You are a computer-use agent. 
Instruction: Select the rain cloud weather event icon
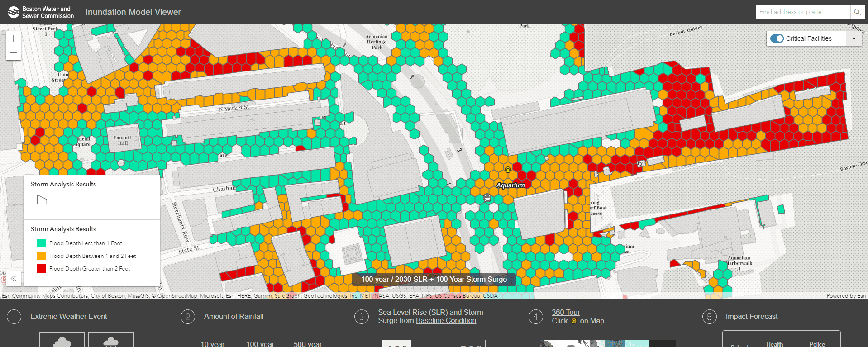pos(111,341)
